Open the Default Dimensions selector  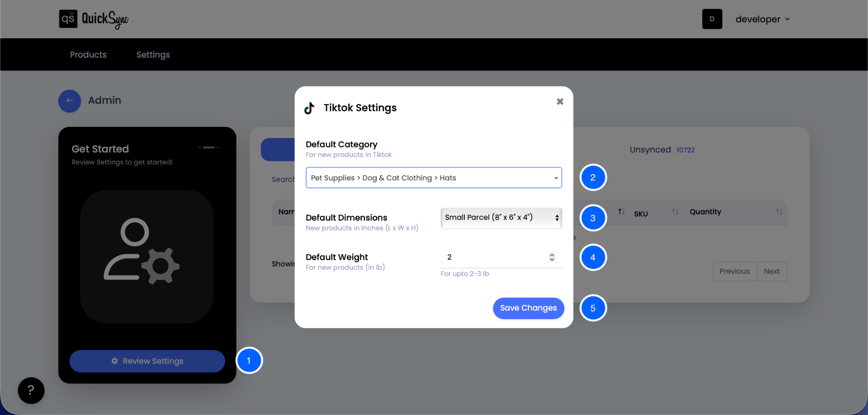[x=501, y=218]
